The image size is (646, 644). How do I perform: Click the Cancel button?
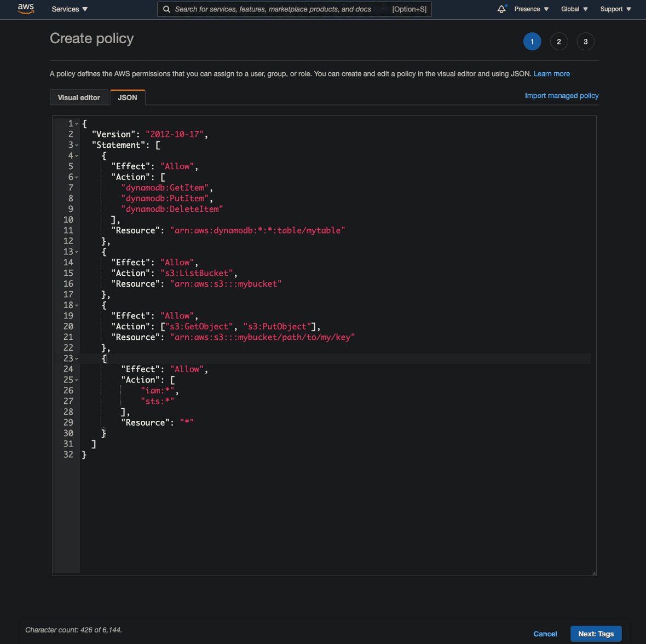tap(545, 633)
